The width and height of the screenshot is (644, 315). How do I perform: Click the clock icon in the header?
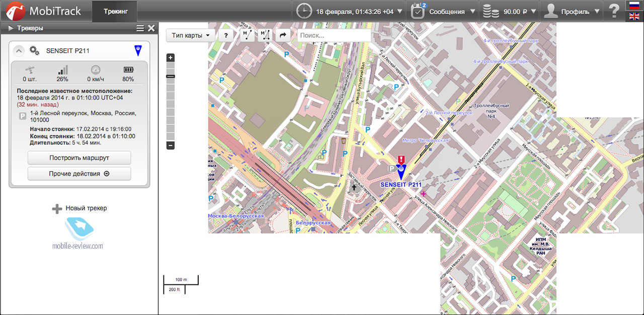pos(304,11)
